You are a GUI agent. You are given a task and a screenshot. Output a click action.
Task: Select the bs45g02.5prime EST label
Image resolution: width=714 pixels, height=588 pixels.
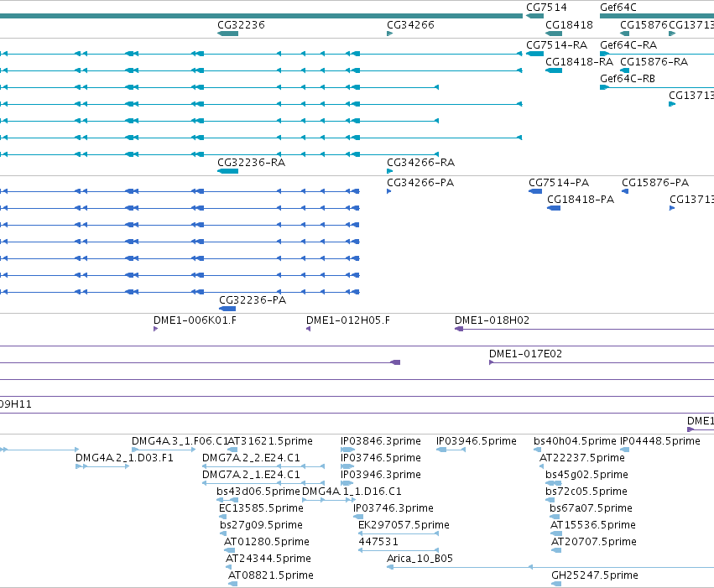click(x=587, y=475)
